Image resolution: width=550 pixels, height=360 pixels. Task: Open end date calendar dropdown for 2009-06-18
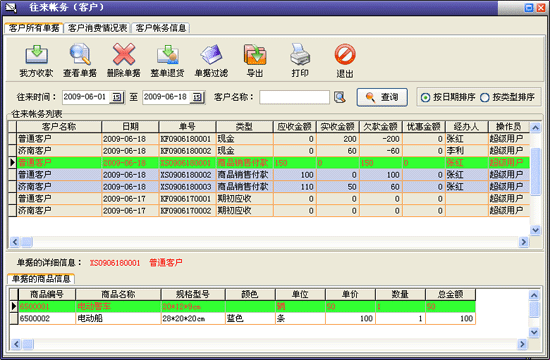[x=197, y=97]
